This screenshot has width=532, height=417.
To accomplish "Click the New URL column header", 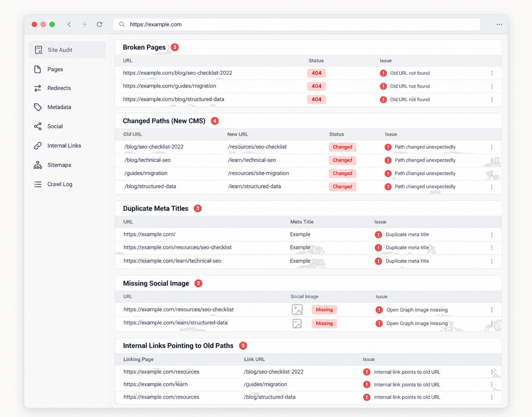I will (x=238, y=134).
